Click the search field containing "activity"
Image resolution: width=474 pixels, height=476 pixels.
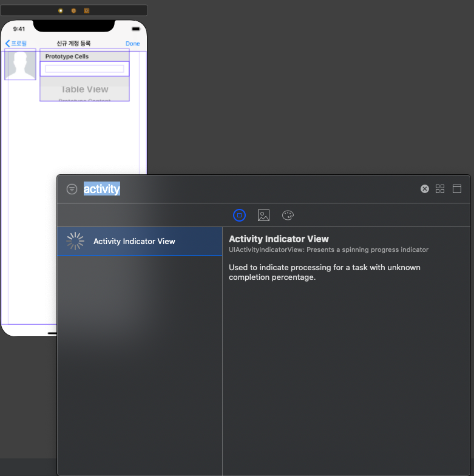[249, 189]
